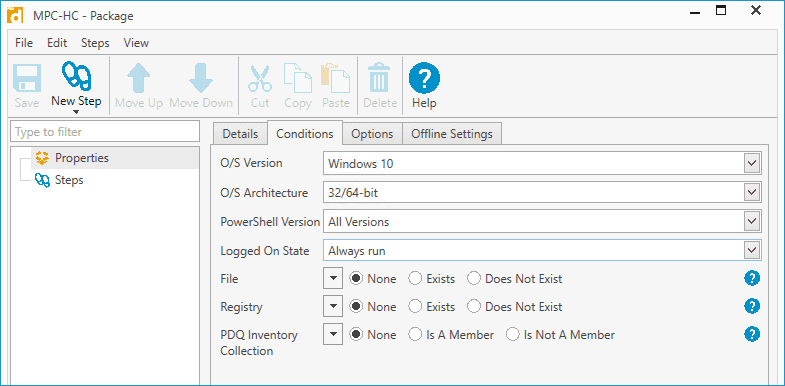Expand PDQ Inventory Collection dropdown arrow

(x=333, y=334)
